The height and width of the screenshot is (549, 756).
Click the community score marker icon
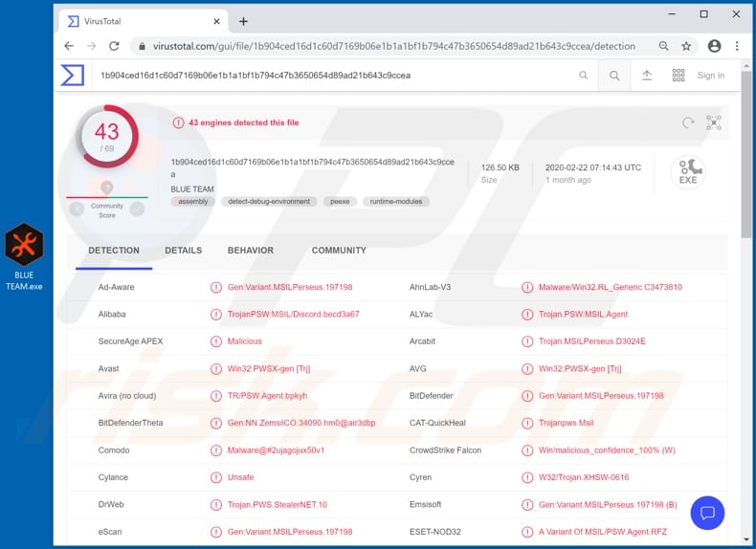(x=107, y=187)
